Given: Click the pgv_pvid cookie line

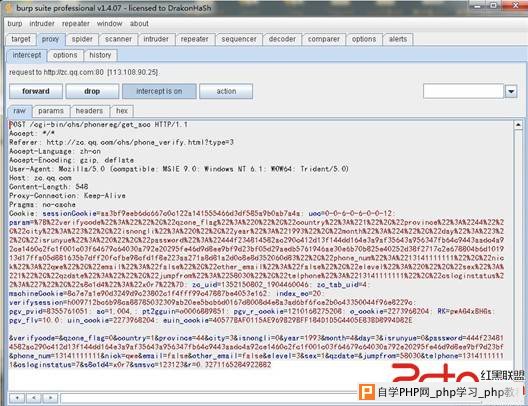Looking at the screenshot, I should pos(252,311).
